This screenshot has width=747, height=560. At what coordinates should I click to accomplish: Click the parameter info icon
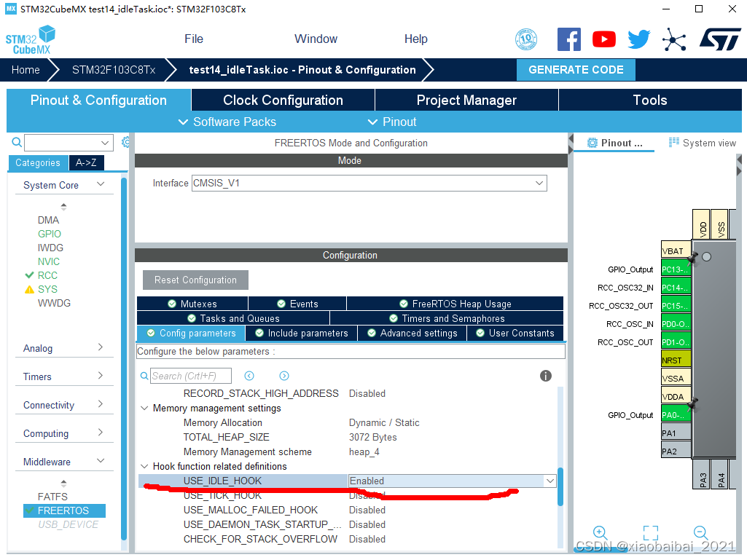[x=545, y=376]
